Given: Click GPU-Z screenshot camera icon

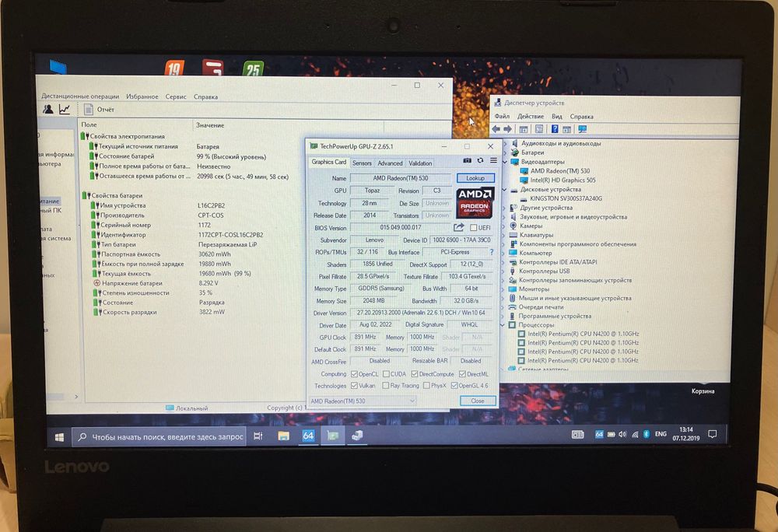Looking at the screenshot, I should [x=467, y=161].
